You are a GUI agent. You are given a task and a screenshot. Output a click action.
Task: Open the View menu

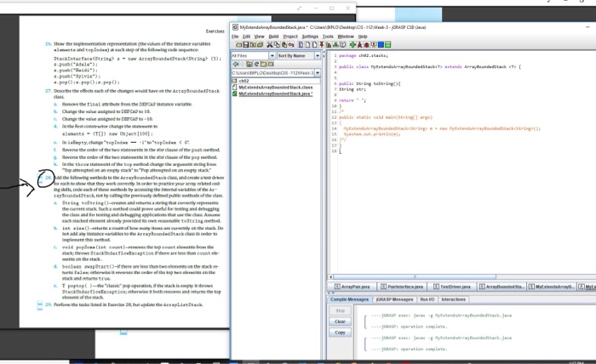pos(259,37)
